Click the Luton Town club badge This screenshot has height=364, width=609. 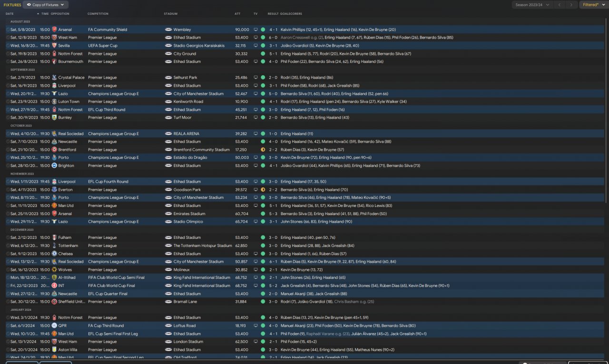[x=54, y=101]
